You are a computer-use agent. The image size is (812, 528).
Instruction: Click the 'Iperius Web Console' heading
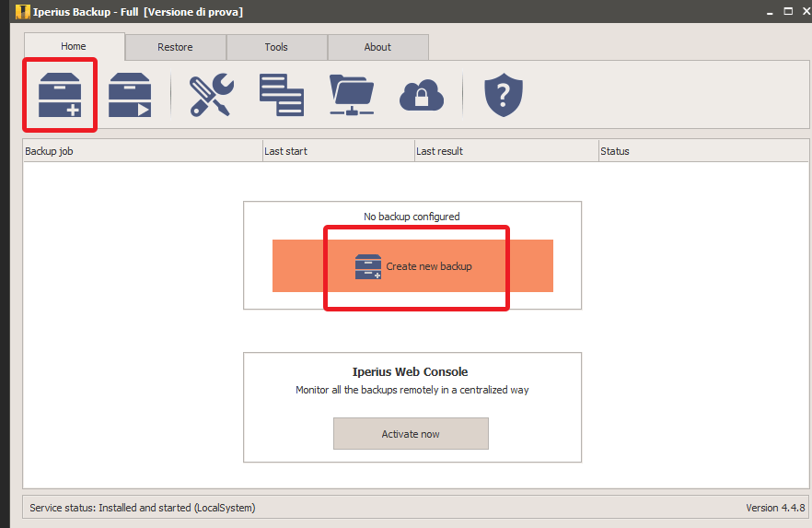coord(411,371)
